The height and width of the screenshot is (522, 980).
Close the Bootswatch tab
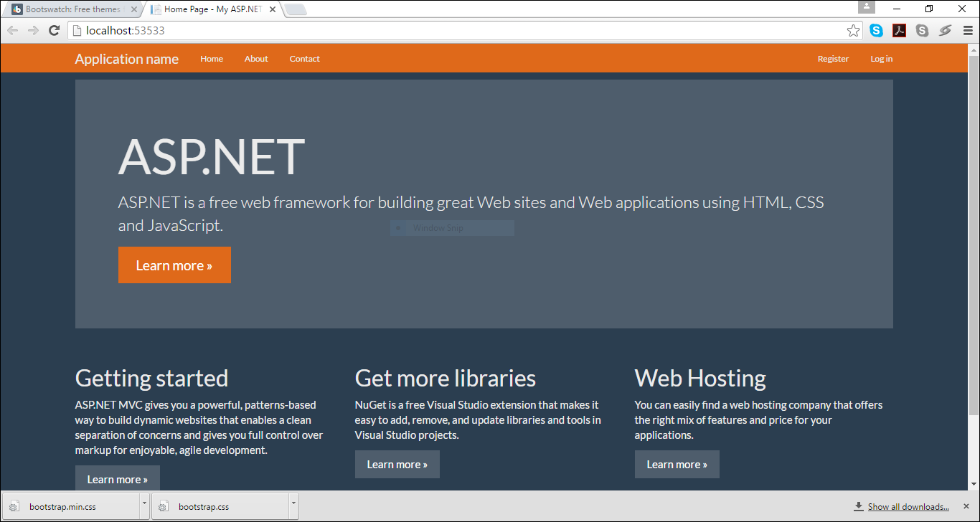(133, 9)
